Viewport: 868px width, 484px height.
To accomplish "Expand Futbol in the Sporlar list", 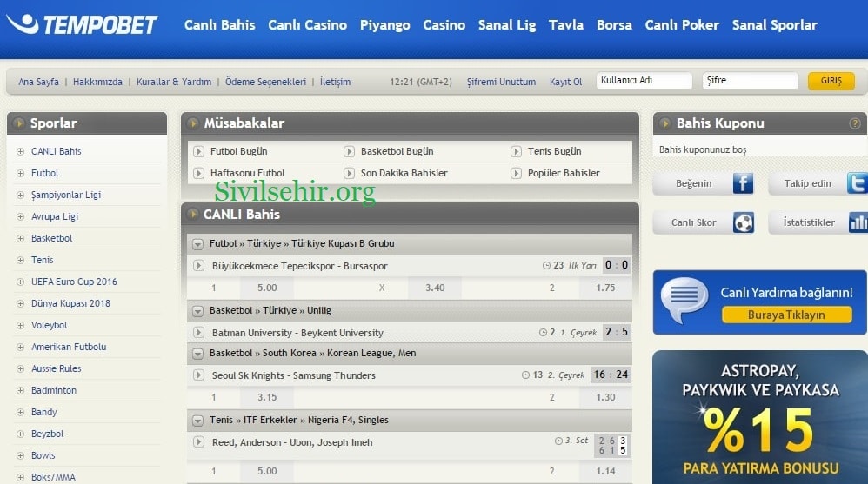I will point(21,173).
